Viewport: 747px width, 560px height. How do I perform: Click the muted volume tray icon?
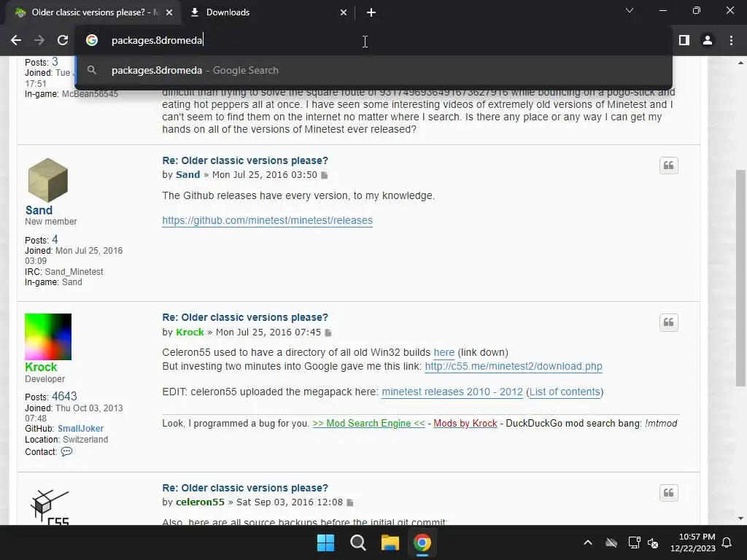653,542
